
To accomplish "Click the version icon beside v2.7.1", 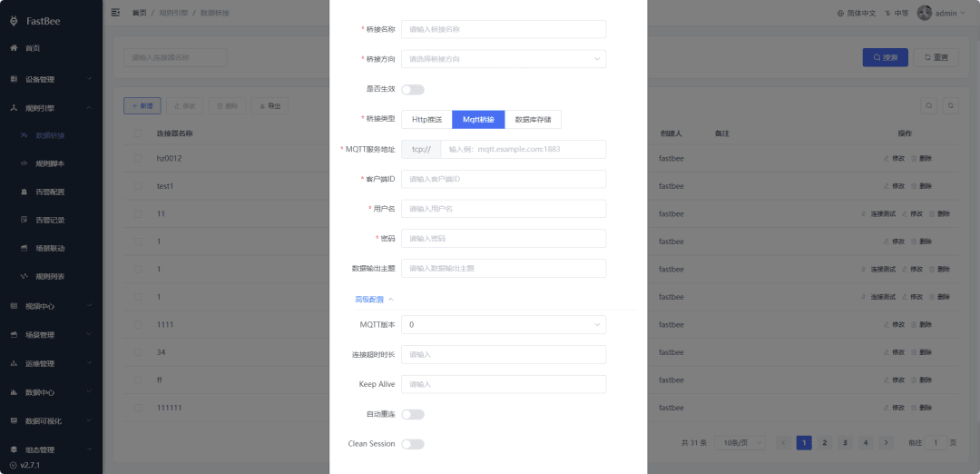I will click(x=14, y=465).
